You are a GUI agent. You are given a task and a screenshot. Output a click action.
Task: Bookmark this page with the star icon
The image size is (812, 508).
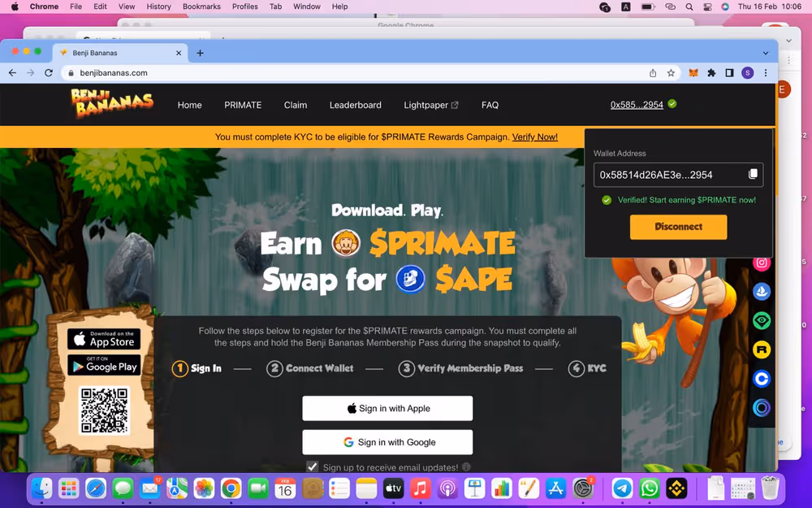pyautogui.click(x=671, y=73)
